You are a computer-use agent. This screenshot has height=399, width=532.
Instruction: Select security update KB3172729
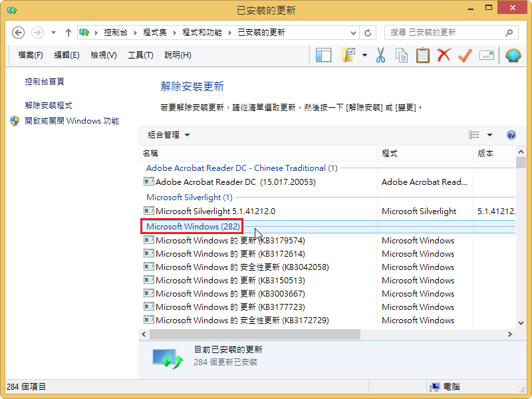[242, 320]
